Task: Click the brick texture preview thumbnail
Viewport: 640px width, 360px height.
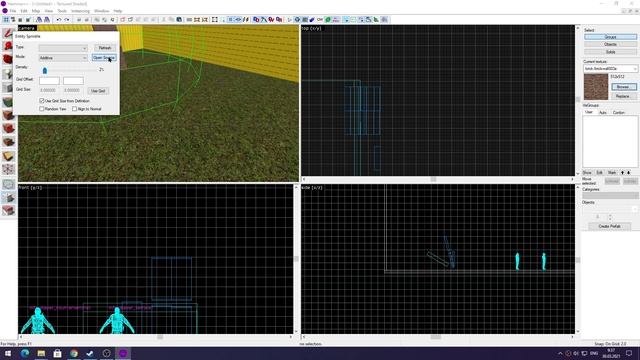Action: [x=596, y=87]
